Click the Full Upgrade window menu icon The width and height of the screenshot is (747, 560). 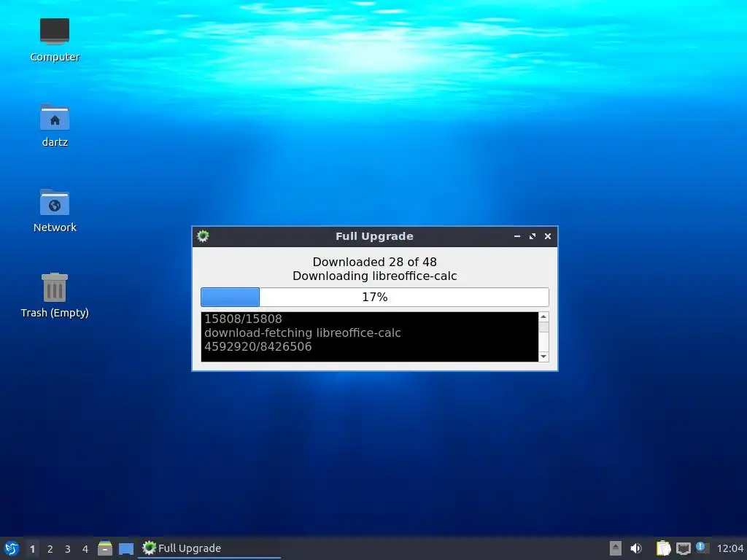203,236
